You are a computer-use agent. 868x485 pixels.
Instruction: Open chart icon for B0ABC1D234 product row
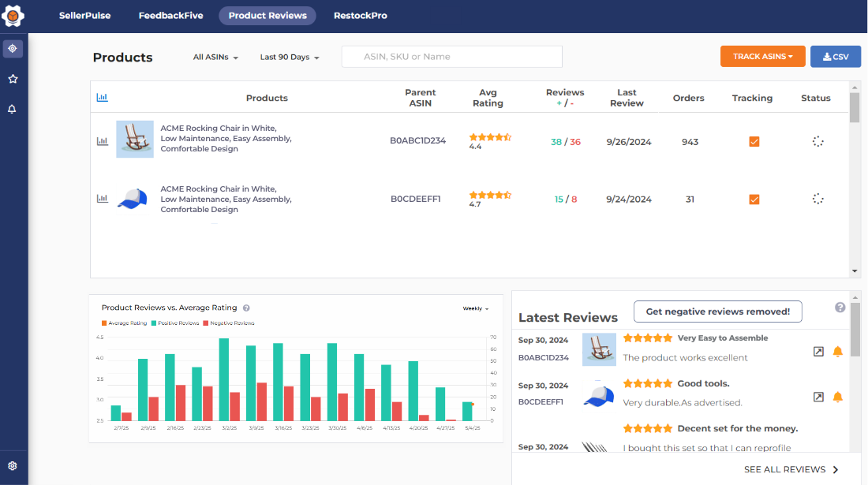[x=102, y=141]
